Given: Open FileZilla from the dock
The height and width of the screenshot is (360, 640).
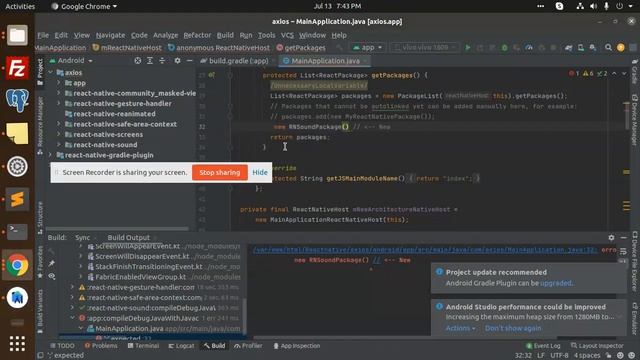Looking at the screenshot, I should coord(17,68).
